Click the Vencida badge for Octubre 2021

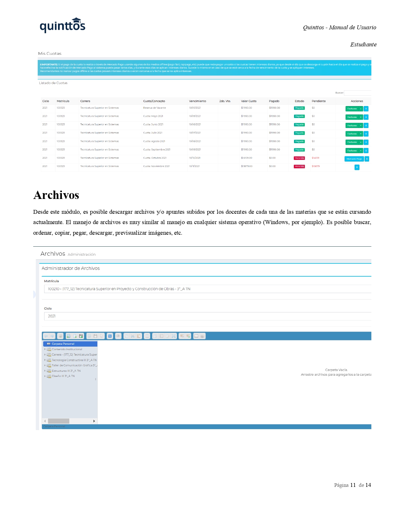tap(299, 158)
